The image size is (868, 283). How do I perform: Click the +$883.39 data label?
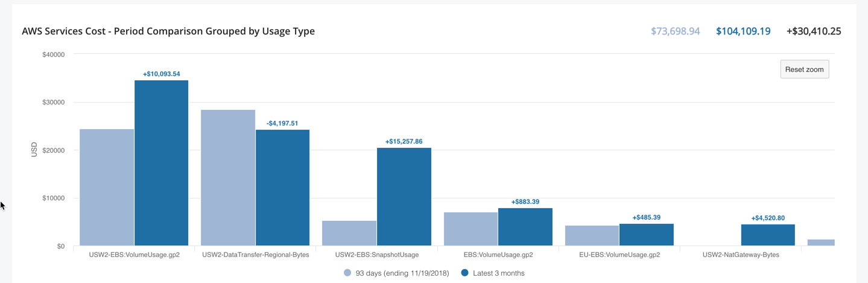click(525, 202)
